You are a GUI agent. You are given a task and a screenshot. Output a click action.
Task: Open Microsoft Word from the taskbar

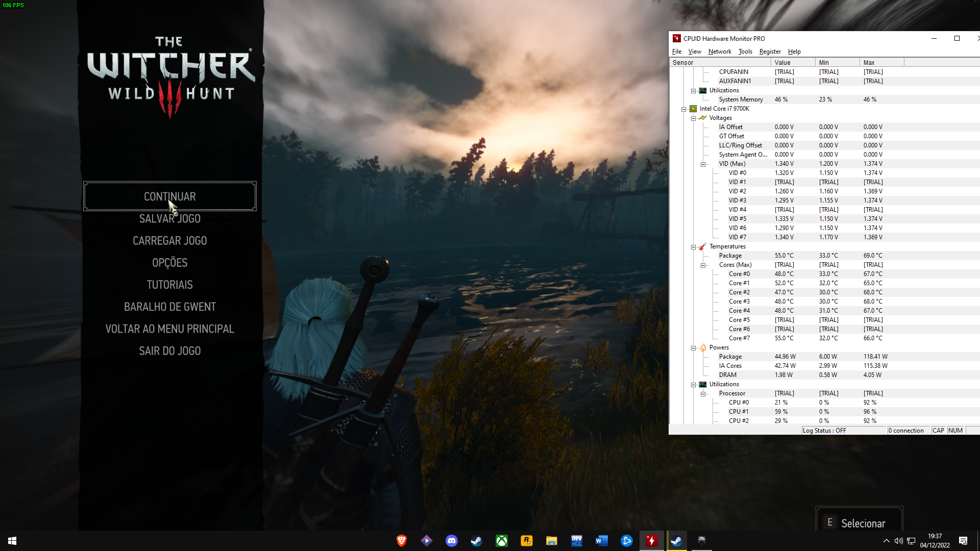coord(602,541)
